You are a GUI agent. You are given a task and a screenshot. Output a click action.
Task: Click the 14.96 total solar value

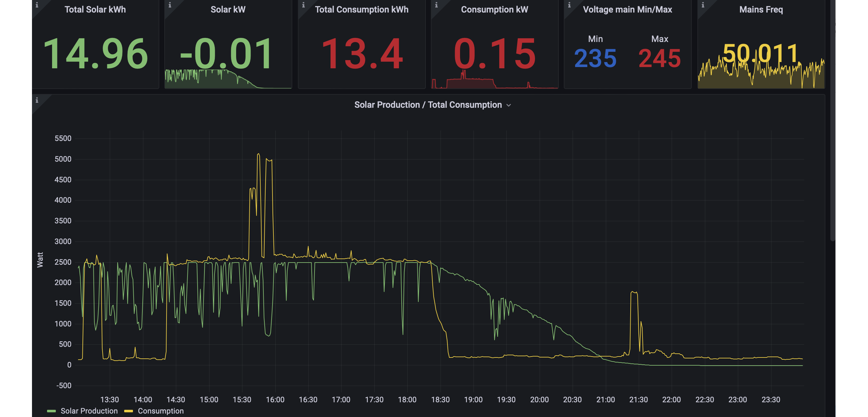[x=95, y=54]
